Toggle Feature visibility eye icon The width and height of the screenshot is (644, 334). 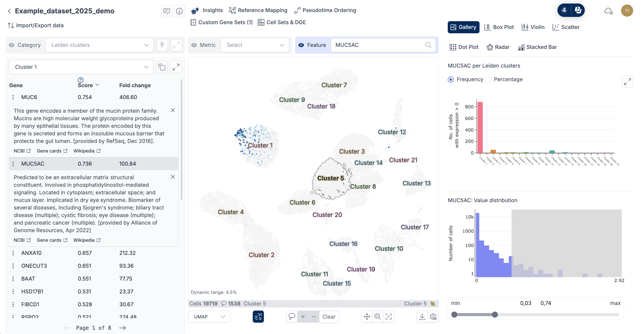pyautogui.click(x=301, y=45)
